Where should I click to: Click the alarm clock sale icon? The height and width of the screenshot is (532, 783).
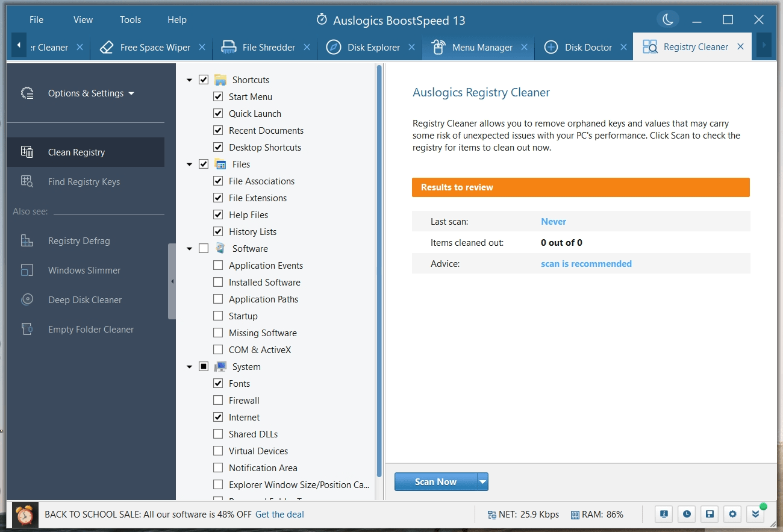point(25,515)
